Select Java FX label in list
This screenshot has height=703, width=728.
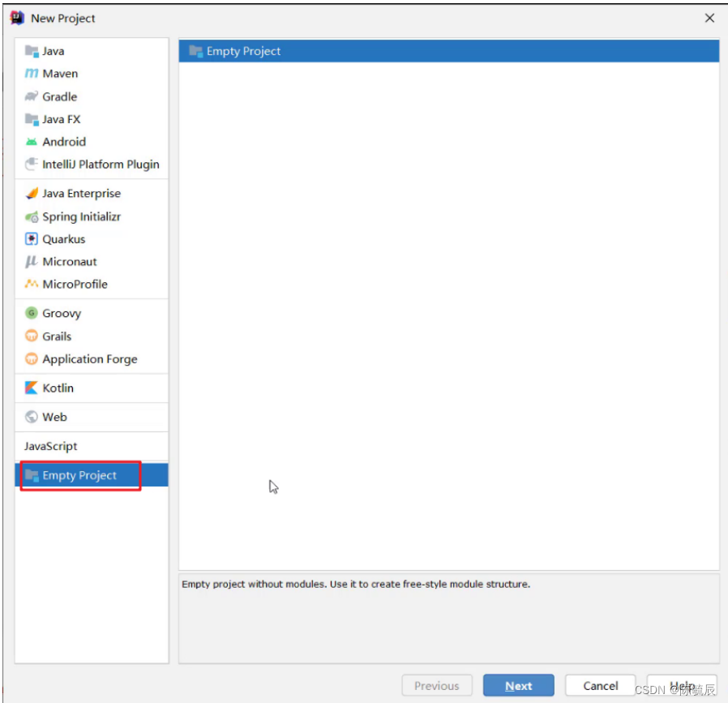pyautogui.click(x=62, y=119)
